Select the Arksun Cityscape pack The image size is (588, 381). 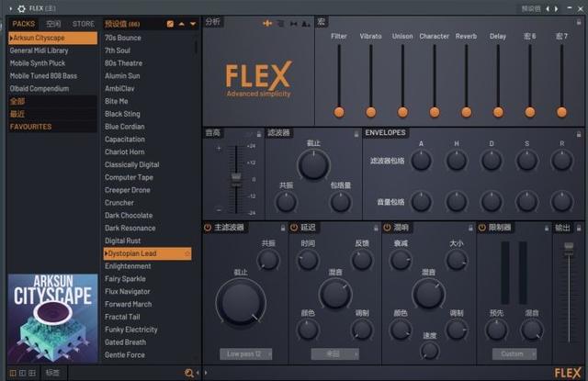(52, 38)
